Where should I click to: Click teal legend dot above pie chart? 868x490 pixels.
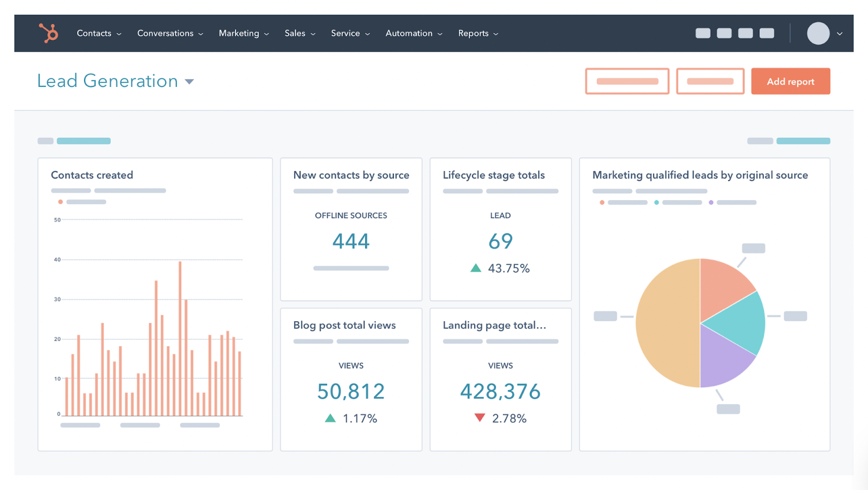[x=656, y=202]
